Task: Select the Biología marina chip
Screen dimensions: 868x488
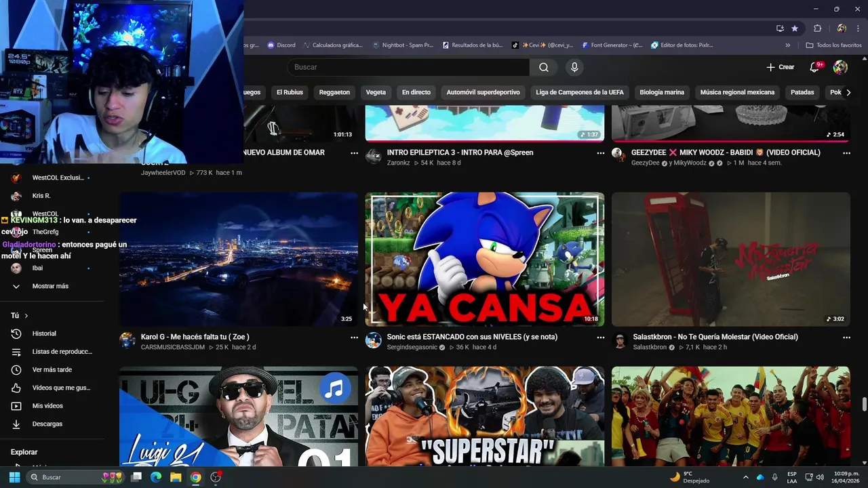Action: coord(662,92)
